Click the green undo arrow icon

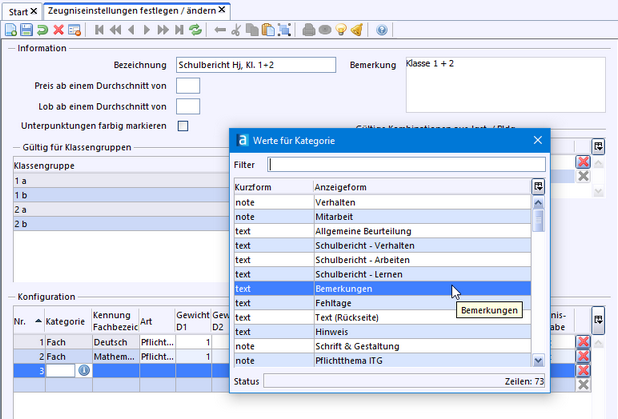point(43,30)
